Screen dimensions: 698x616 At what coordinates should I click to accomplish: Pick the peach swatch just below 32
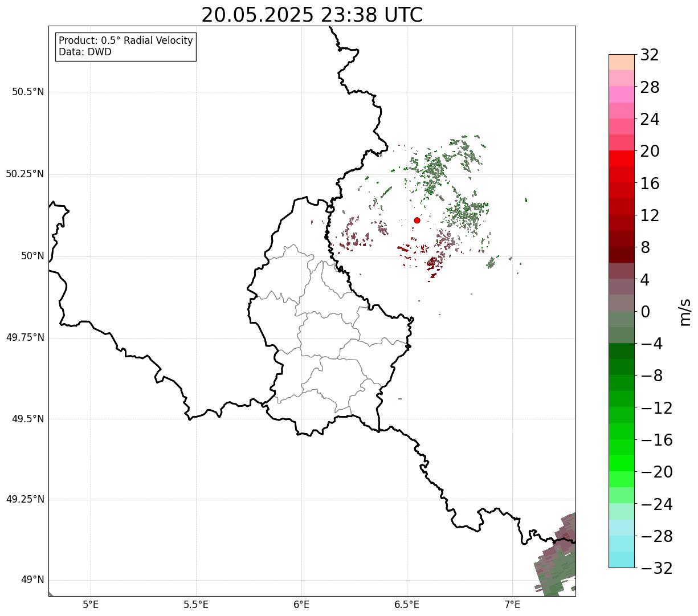click(622, 62)
